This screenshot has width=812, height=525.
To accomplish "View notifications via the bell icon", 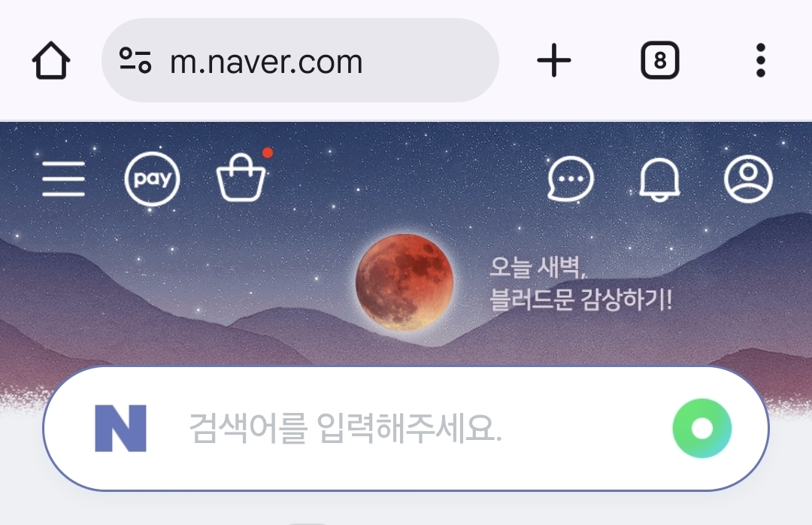I will tap(660, 179).
